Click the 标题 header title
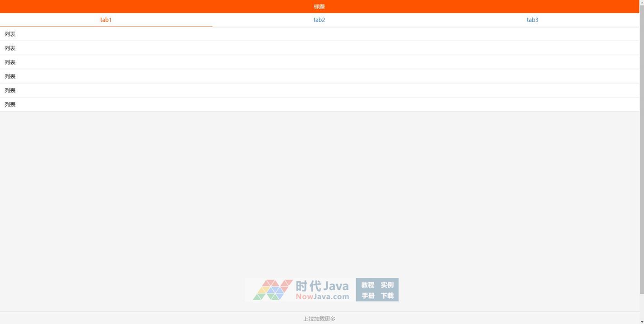This screenshot has width=644, height=324. click(319, 6)
